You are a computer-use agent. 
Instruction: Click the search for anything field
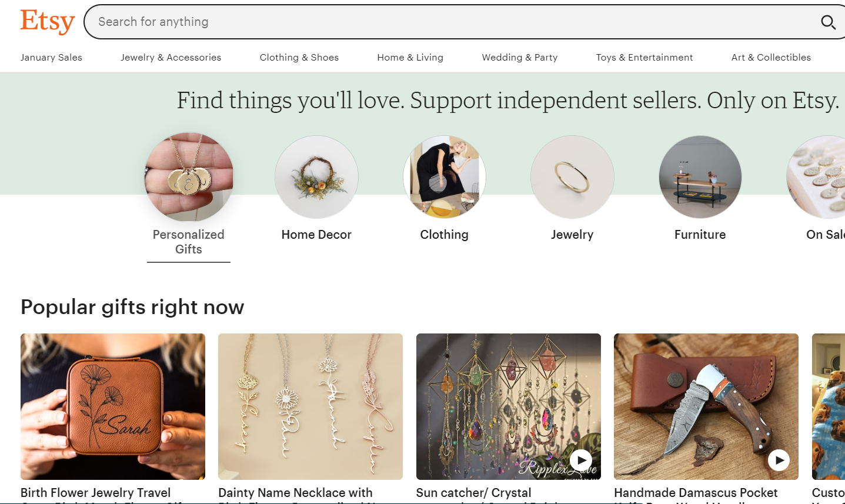412,22
